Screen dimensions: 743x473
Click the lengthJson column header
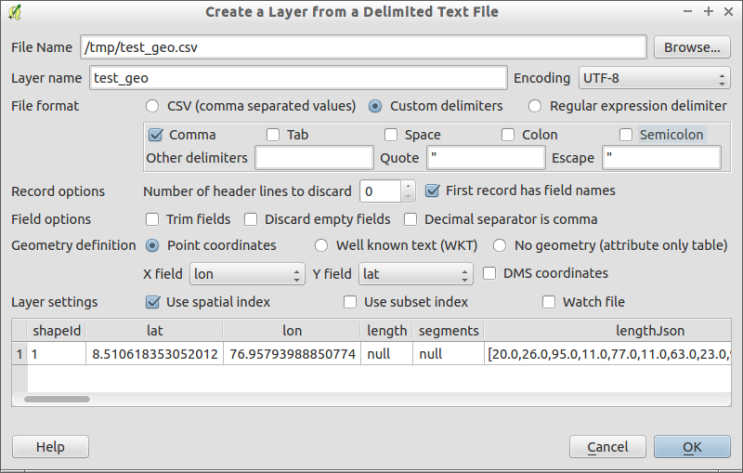[607, 331]
